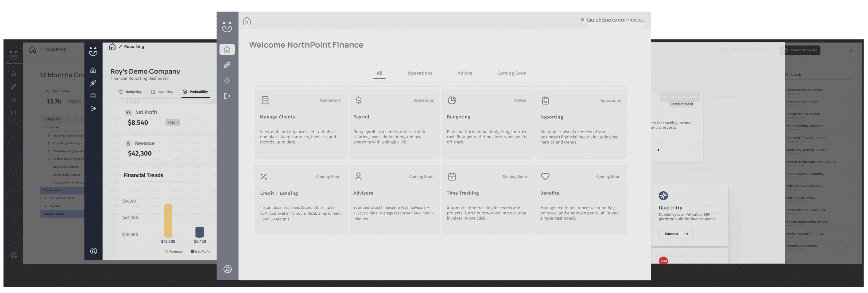The width and height of the screenshot is (868, 293).
Task: Expand the Consulting & Strategy row
Action: pos(49,143)
